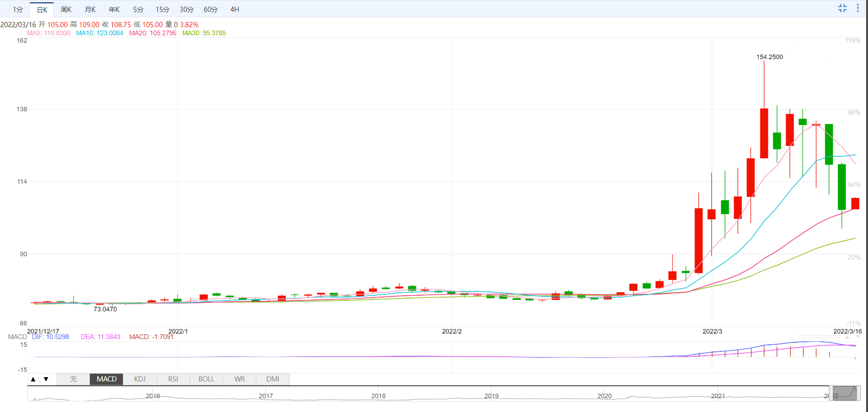Click the black down arrow beside indicator tabs
Image resolution: width=868 pixels, height=412 pixels.
click(x=46, y=379)
